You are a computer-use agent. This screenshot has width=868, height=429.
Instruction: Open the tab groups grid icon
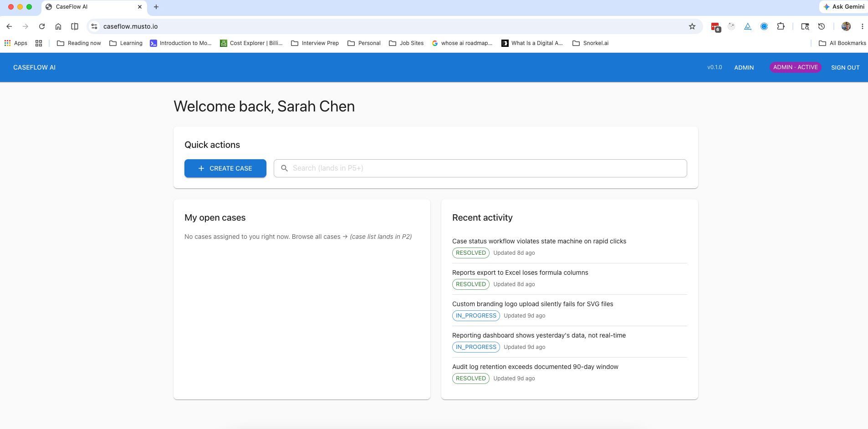(39, 43)
